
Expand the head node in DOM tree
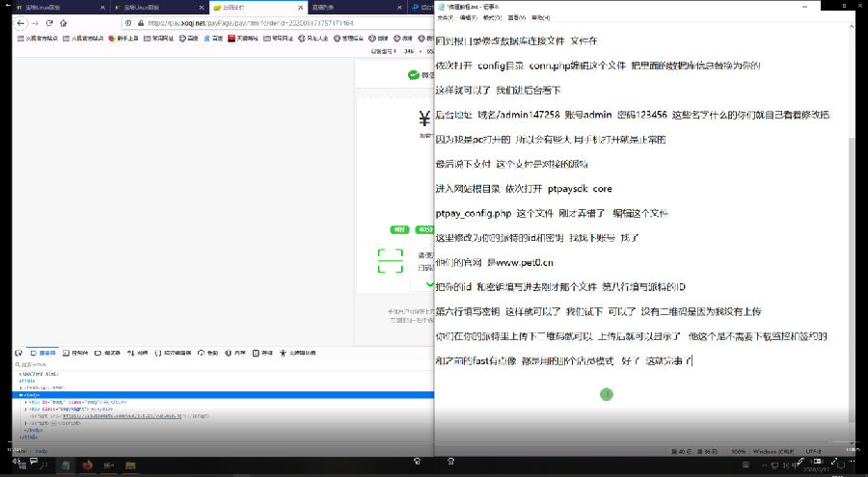pos(21,388)
